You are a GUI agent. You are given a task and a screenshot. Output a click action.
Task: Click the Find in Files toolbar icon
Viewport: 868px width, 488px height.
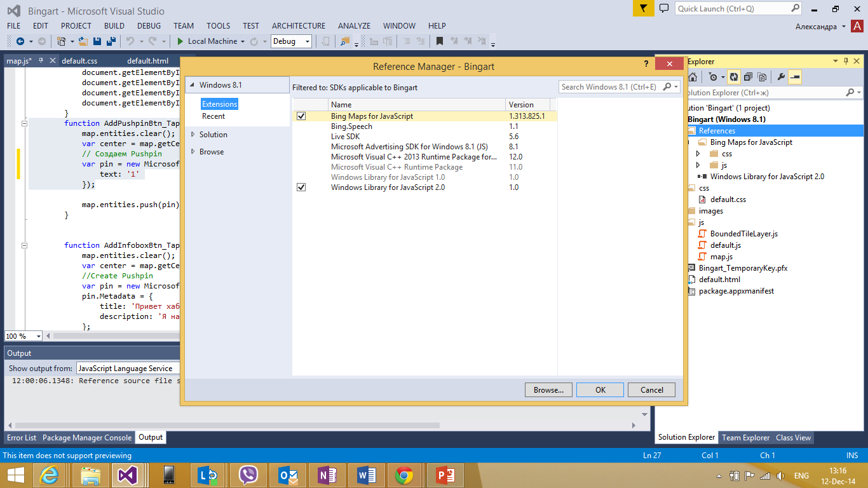coord(344,41)
